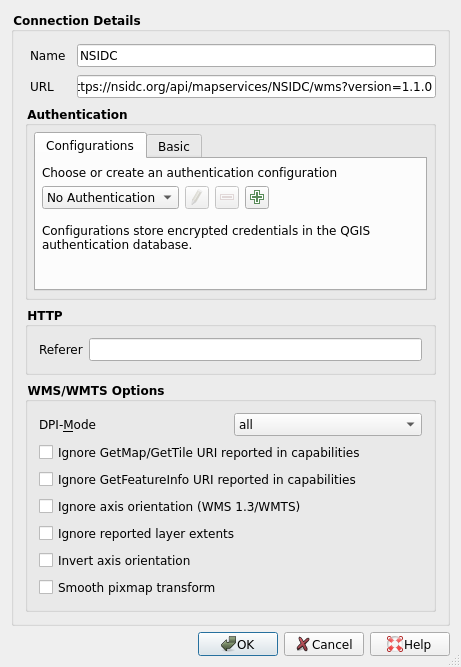461x667 pixels.
Task: Click the Cancel button
Action: pos(324,644)
